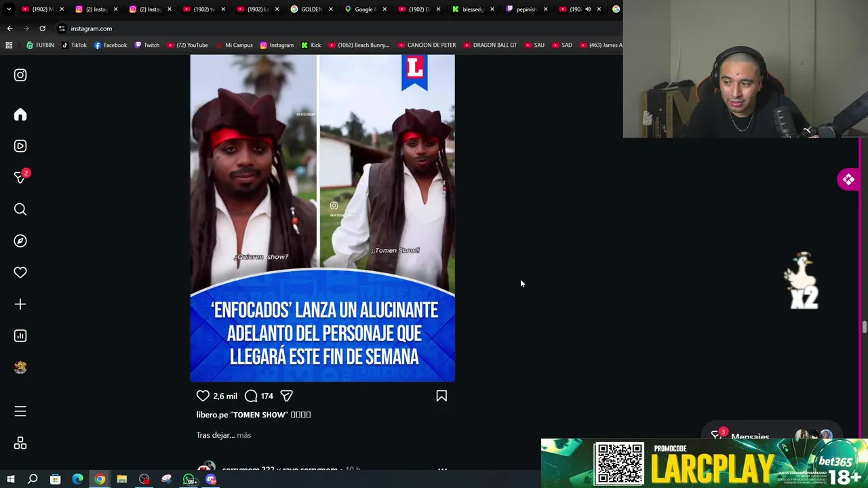868x488 pixels.
Task: Open CANCION DE PETER bookmark
Action: (x=427, y=45)
